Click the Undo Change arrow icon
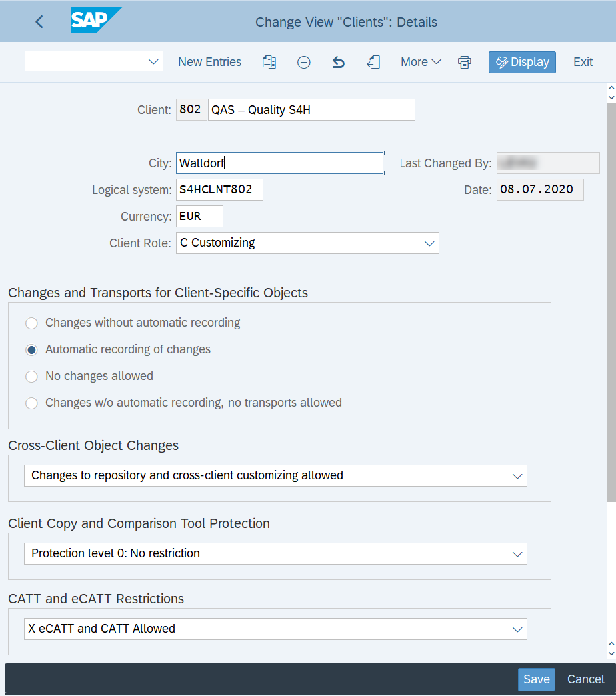616x696 pixels. coord(338,62)
